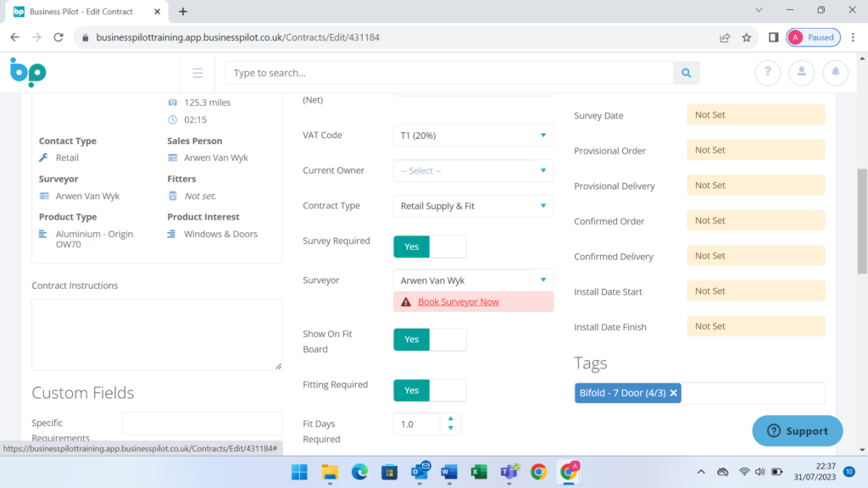Open the hamburger menu icon

pyautogui.click(x=198, y=73)
